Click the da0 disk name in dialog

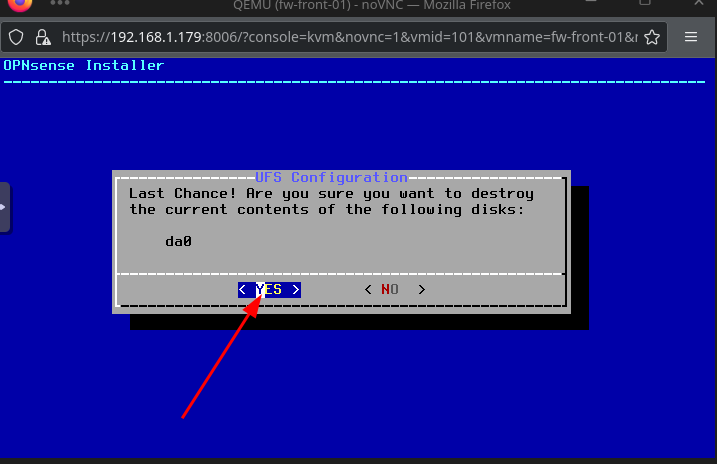coord(178,241)
